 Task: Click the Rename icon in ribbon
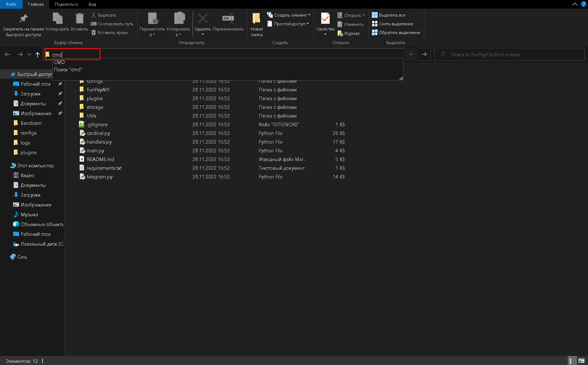(228, 19)
